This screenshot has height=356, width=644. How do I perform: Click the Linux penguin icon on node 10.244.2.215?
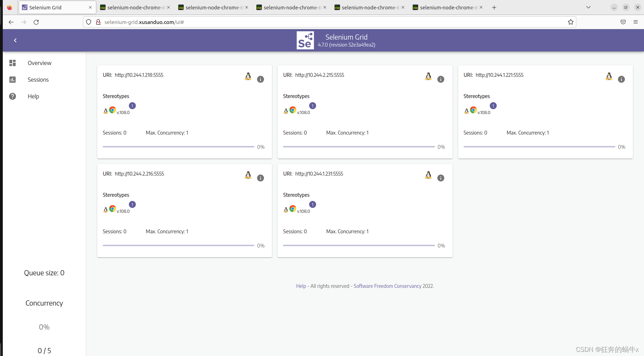428,76
